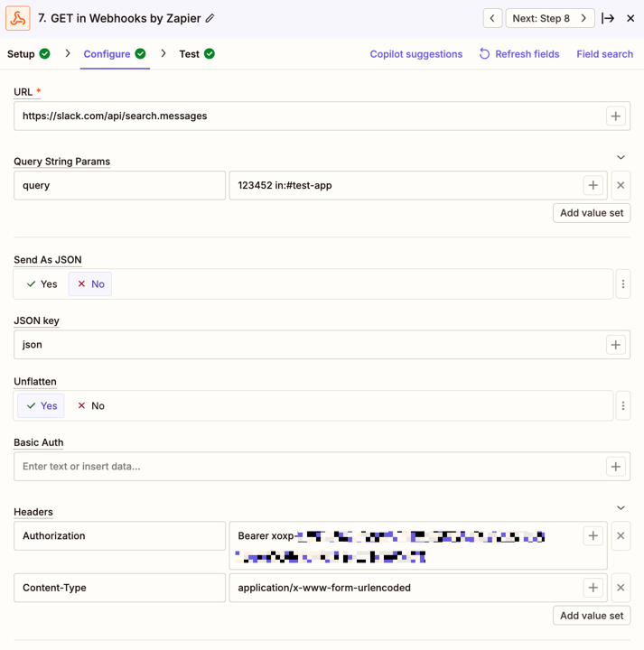This screenshot has width=644, height=650.
Task: Select No for Send As JSON
Action: (90, 284)
